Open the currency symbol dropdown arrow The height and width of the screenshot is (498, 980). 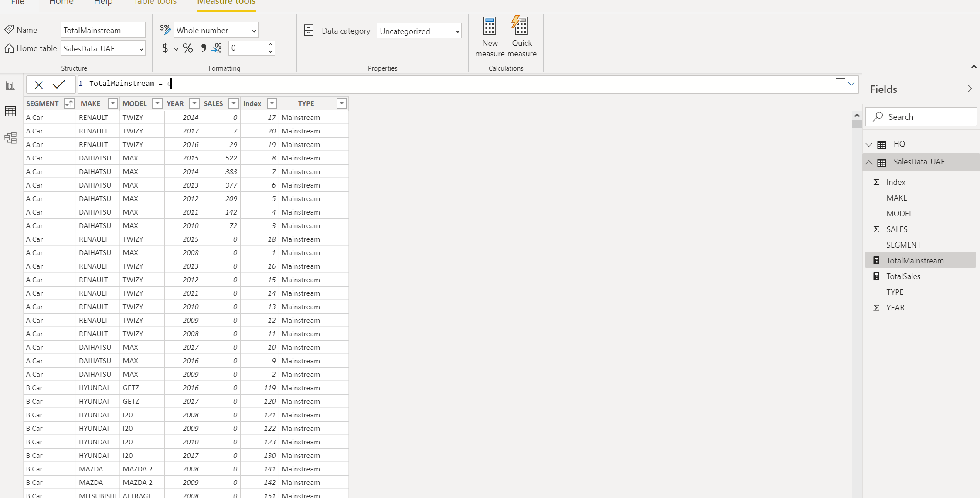(176, 49)
